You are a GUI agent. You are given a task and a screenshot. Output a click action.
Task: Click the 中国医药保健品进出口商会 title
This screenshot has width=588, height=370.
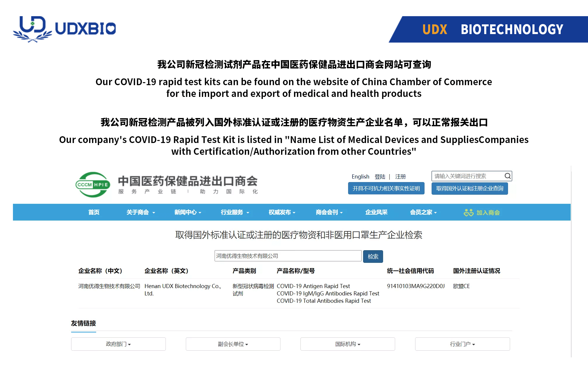click(x=188, y=181)
